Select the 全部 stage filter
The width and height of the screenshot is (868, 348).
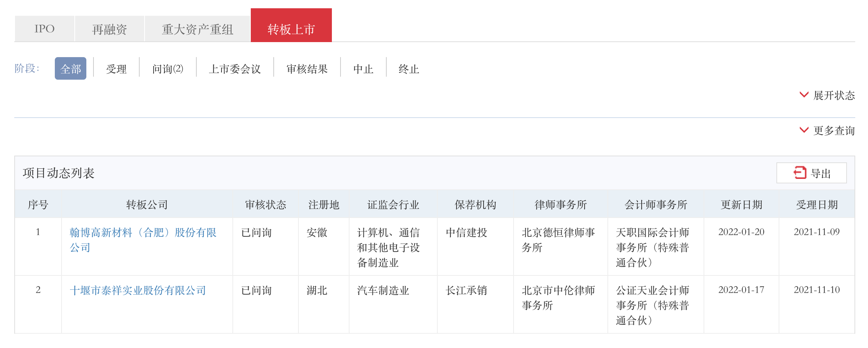tap(71, 69)
